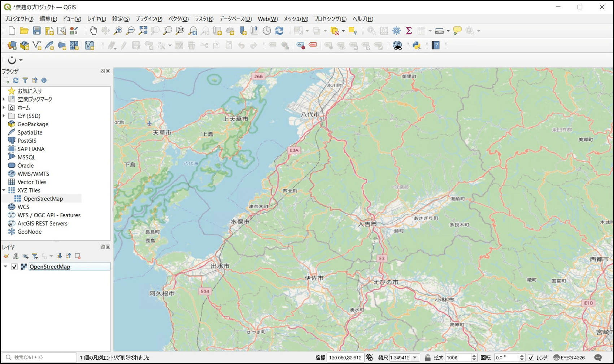
Task: Open a project with the yellow folder icon
Action: click(x=24, y=31)
